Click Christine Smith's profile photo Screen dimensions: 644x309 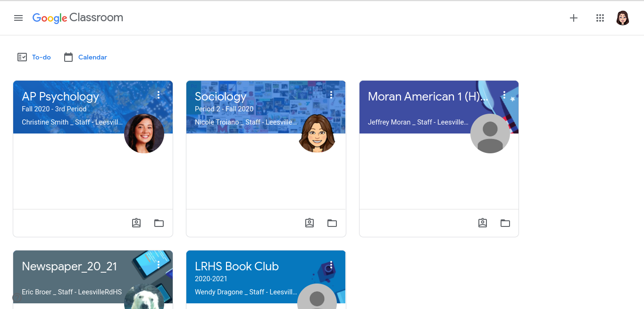[144, 134]
